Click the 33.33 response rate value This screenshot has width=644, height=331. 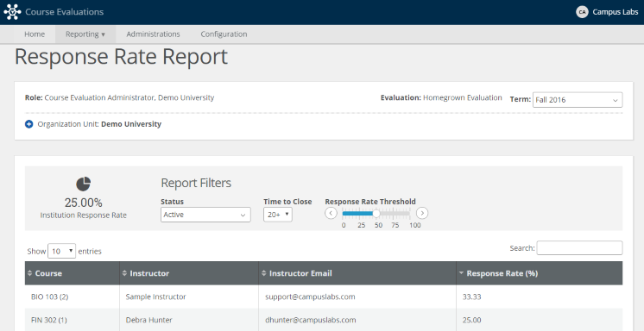pyautogui.click(x=471, y=297)
